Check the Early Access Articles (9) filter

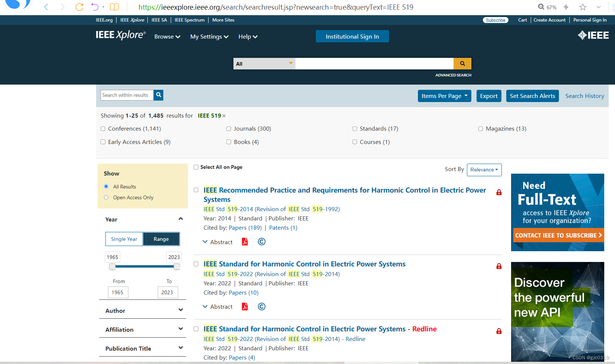103,142
